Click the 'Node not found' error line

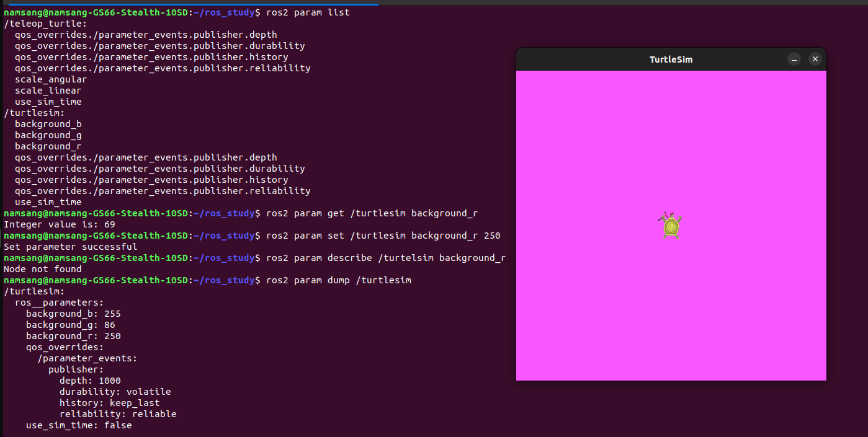coord(43,269)
